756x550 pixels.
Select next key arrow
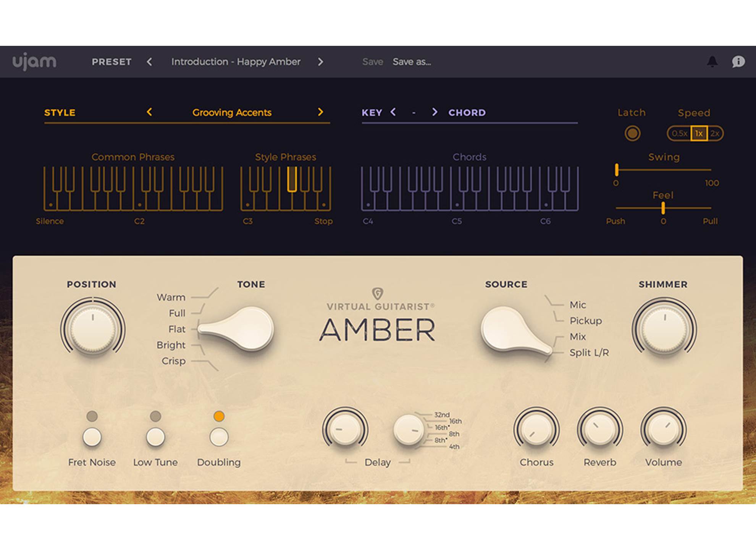(x=435, y=112)
